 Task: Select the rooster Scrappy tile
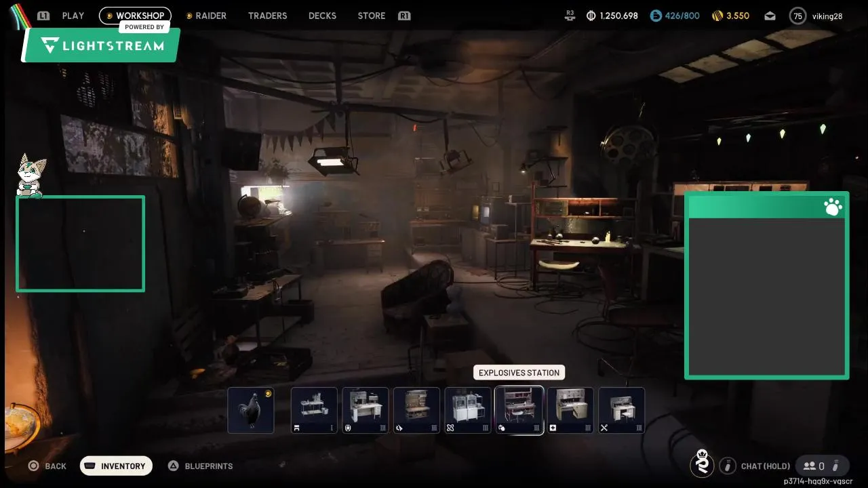coord(251,410)
